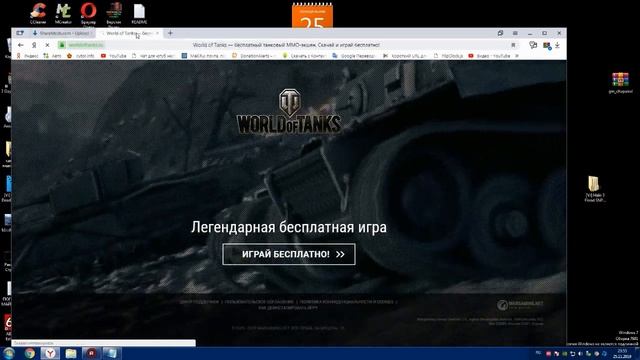Click the World of Tanks logo
This screenshot has height=360, width=640.
coord(289,111)
